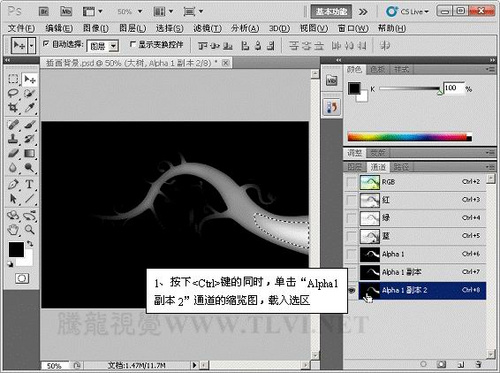Open the Select menu
This screenshot has height=373, width=500.
[170, 29]
